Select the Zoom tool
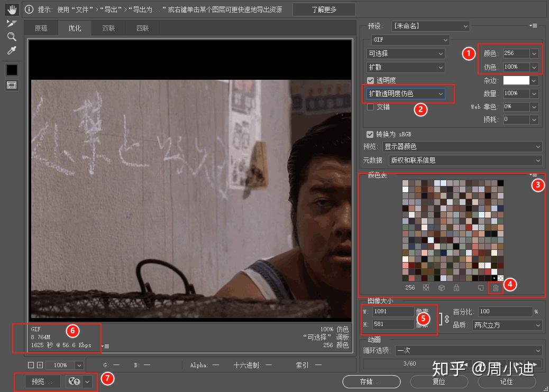549x392 pixels. 12,37
